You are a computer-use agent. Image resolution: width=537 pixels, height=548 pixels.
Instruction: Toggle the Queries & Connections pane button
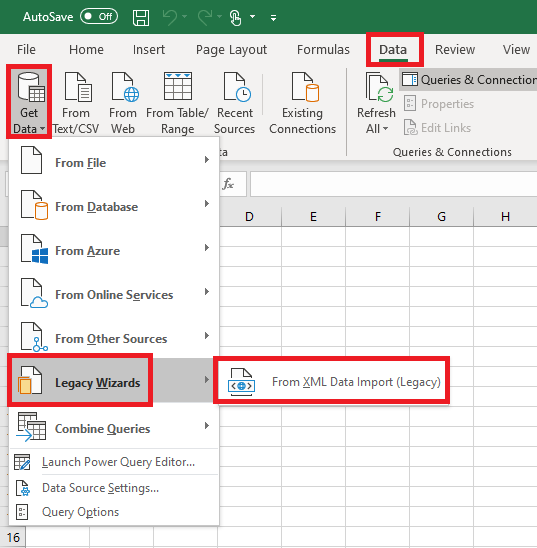pos(468,80)
